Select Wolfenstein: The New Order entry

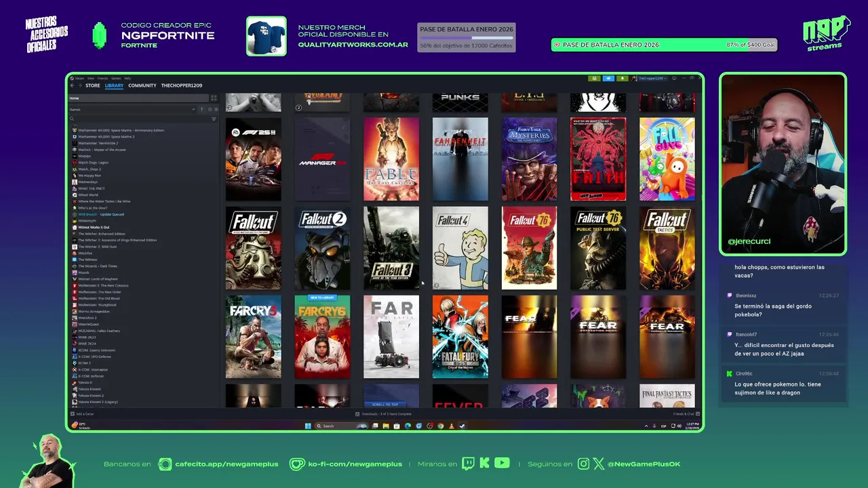click(x=100, y=292)
